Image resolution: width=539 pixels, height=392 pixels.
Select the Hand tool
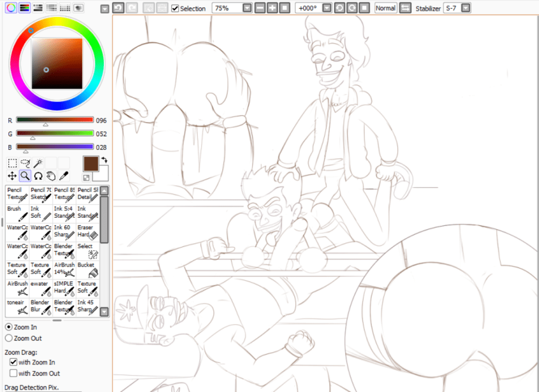pos(49,175)
